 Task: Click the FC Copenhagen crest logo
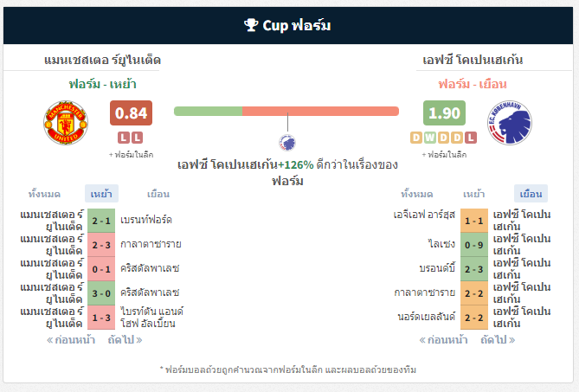[x=509, y=123]
